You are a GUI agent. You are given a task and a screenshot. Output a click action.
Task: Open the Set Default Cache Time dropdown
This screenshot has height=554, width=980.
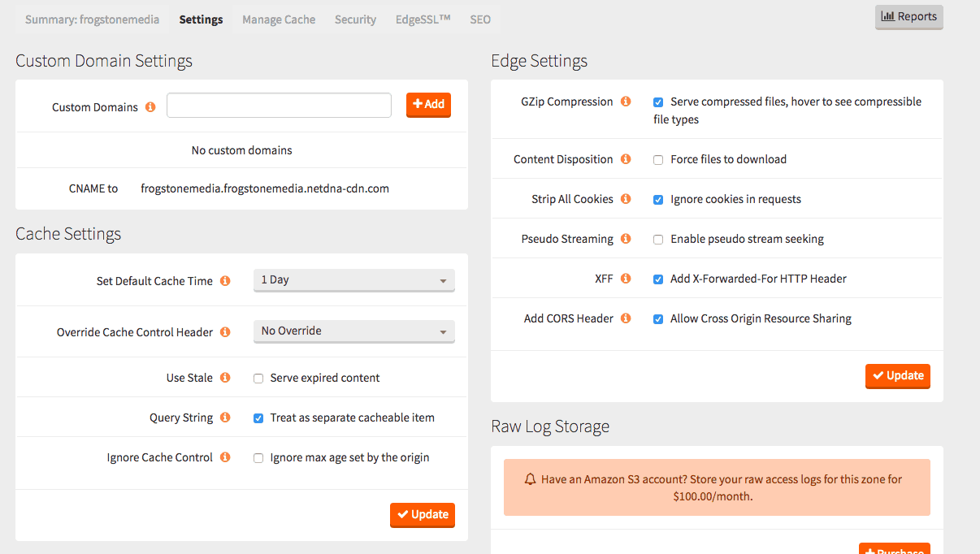coord(353,280)
